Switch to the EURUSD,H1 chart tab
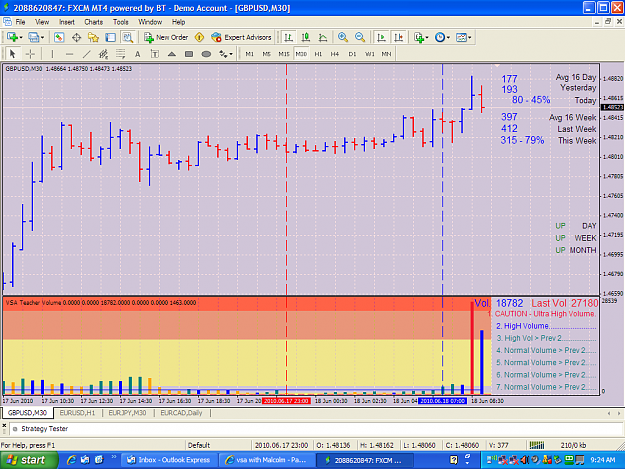This screenshot has height=469, width=625. (x=77, y=413)
